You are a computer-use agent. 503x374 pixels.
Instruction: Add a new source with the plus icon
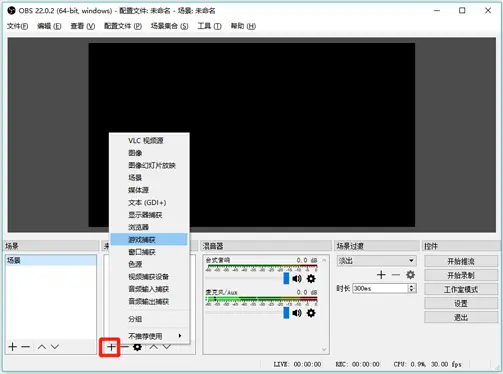(x=111, y=347)
